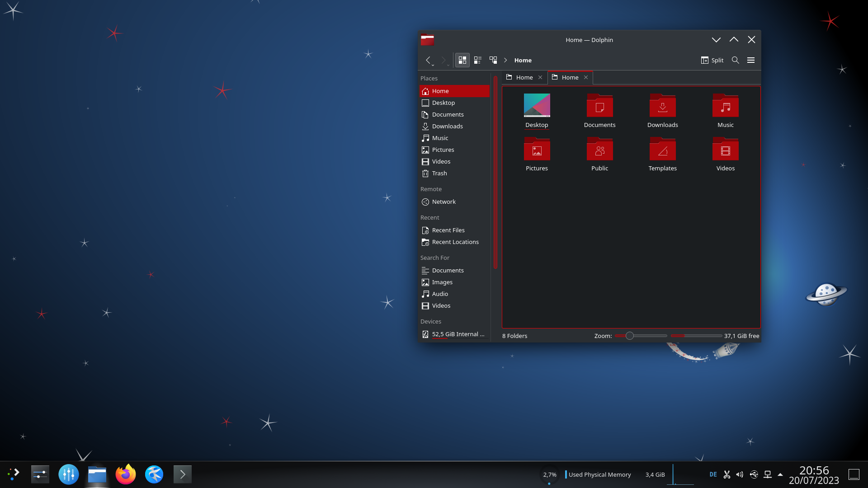This screenshot has height=488, width=868.
Task: Open Recent Files entry
Action: pyautogui.click(x=448, y=230)
